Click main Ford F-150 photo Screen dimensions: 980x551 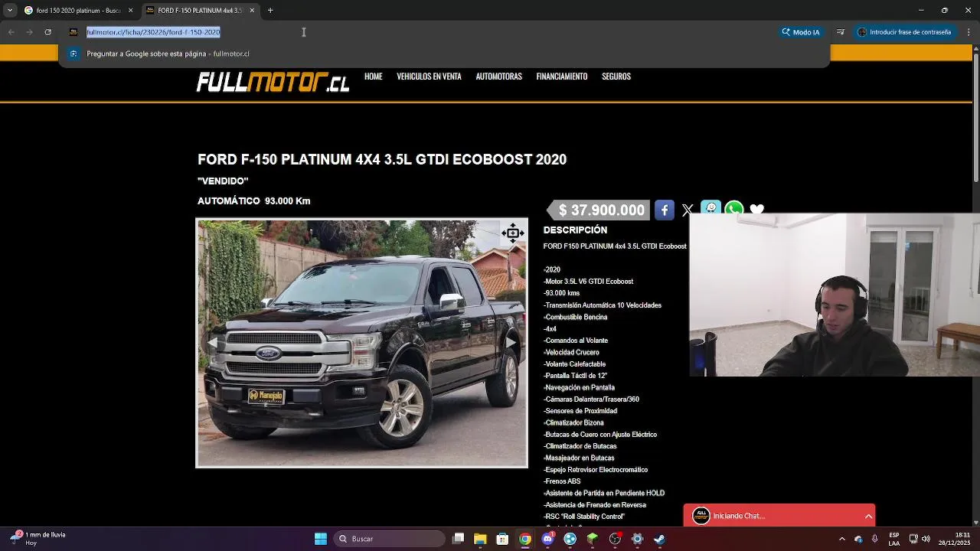361,343
